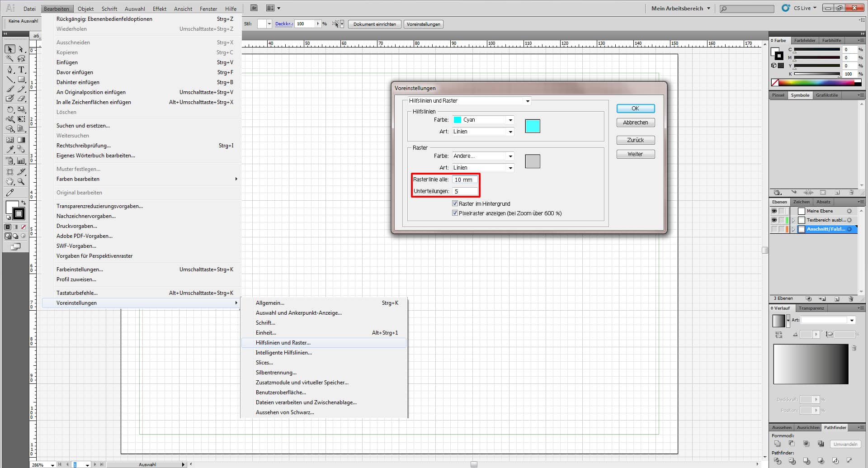The width and height of the screenshot is (868, 468).
Task: Choose Intelligente Hilfslinien... from submenu
Action: click(x=283, y=353)
